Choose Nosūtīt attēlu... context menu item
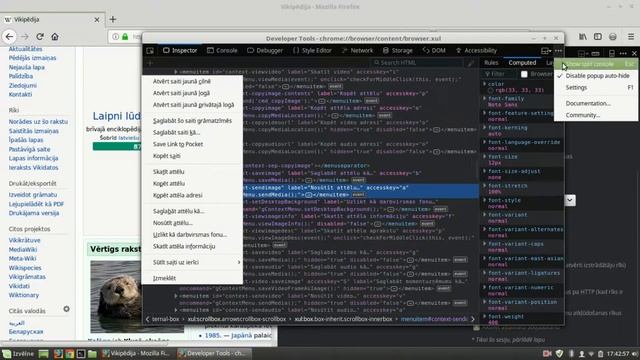The image size is (640, 360). click(x=192, y=223)
